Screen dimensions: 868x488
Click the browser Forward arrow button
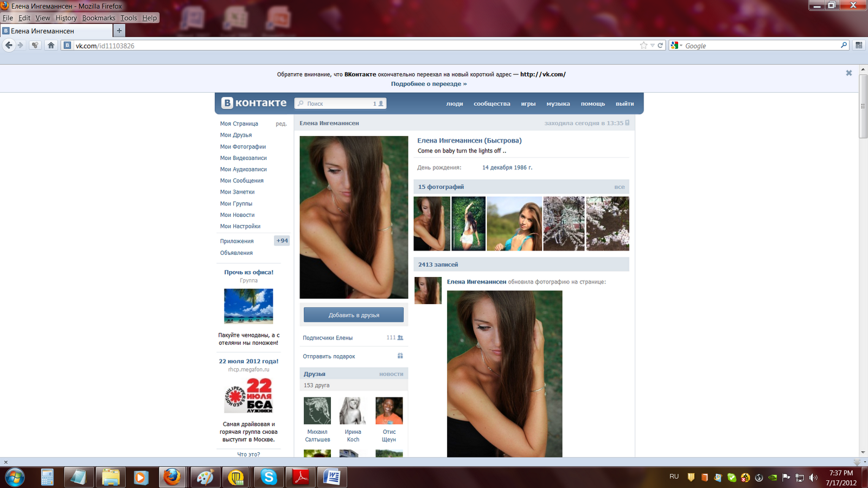pos(21,46)
